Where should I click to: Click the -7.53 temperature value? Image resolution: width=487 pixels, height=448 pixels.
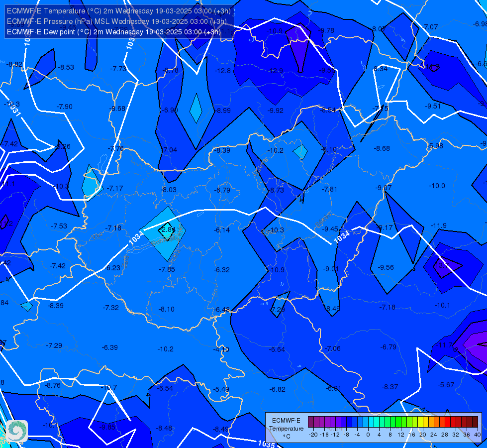pyautogui.click(x=59, y=226)
